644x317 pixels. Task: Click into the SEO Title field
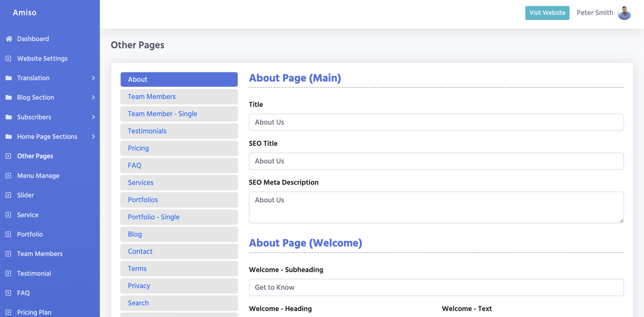[x=436, y=161]
